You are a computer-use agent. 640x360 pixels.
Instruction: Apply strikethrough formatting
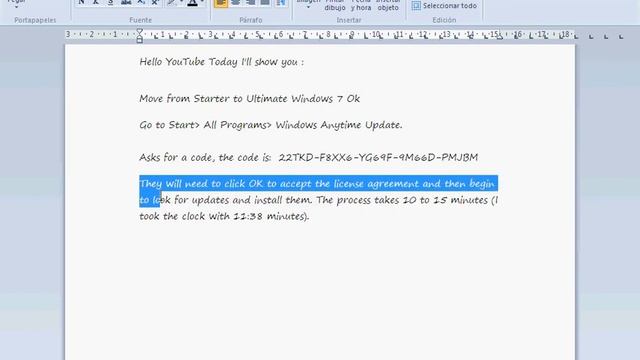(x=126, y=2)
